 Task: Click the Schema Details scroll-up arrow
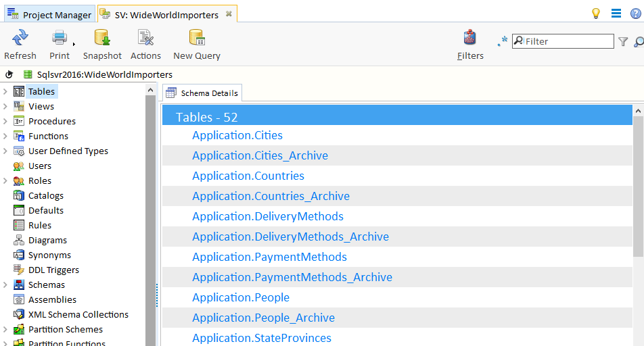coord(638,111)
